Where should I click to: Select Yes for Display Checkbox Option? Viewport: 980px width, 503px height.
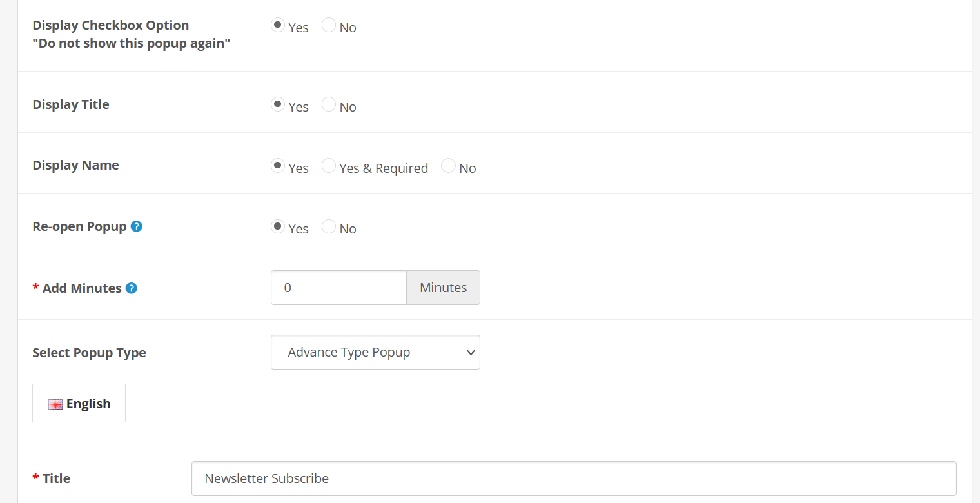click(x=278, y=25)
